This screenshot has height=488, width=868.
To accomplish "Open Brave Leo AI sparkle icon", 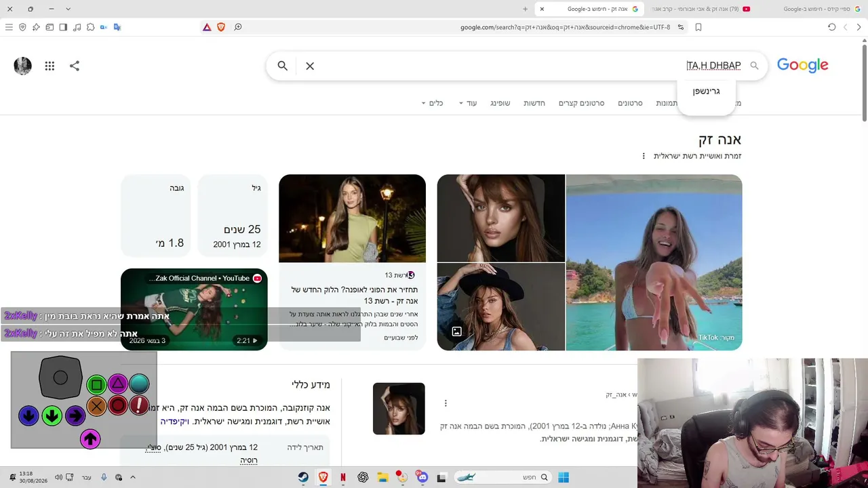I will point(36,27).
